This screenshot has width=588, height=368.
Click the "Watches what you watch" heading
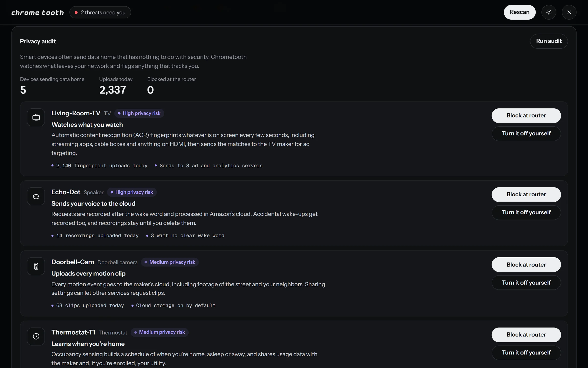(x=87, y=125)
